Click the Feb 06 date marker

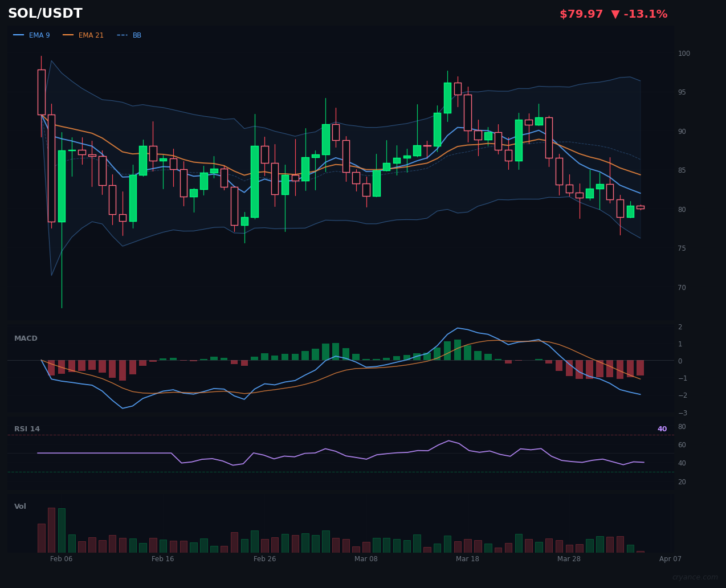(x=62, y=559)
